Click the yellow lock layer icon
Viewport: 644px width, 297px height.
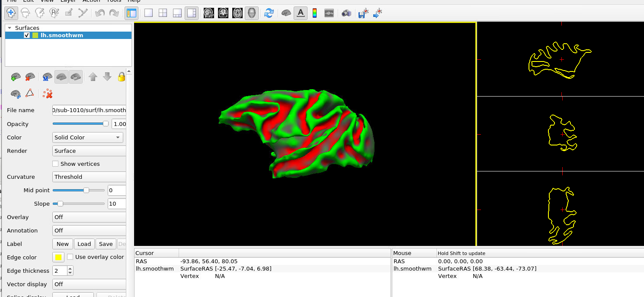122,77
